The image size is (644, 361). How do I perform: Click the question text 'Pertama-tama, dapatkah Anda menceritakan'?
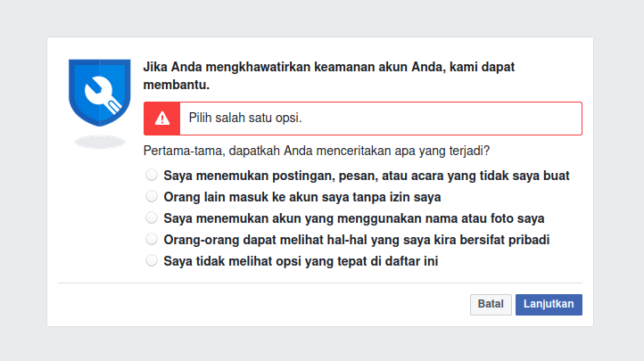click(x=317, y=151)
